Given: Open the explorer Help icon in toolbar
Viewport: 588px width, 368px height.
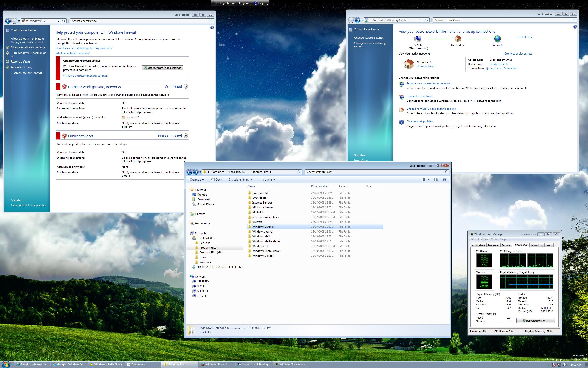Looking at the screenshot, I should (x=444, y=180).
